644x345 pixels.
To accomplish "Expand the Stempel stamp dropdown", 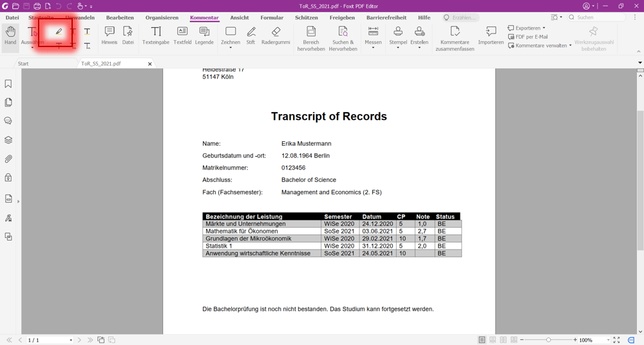I will point(397,48).
